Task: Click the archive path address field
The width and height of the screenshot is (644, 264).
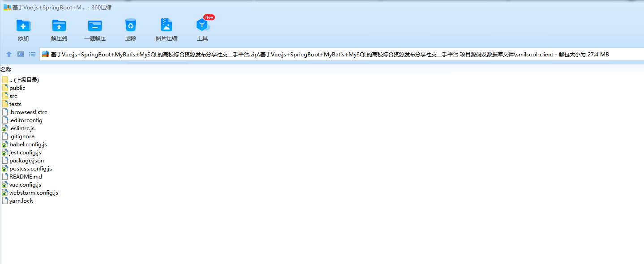Action: click(341, 54)
